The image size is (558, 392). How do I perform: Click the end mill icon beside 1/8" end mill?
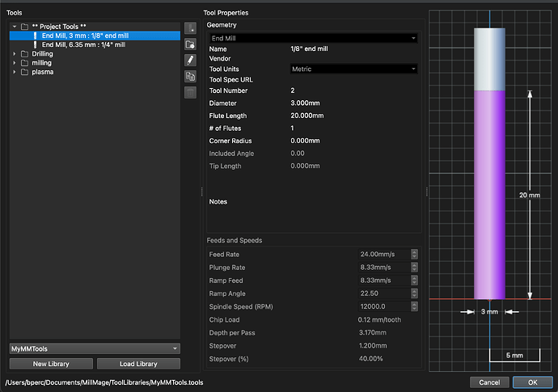35,36
